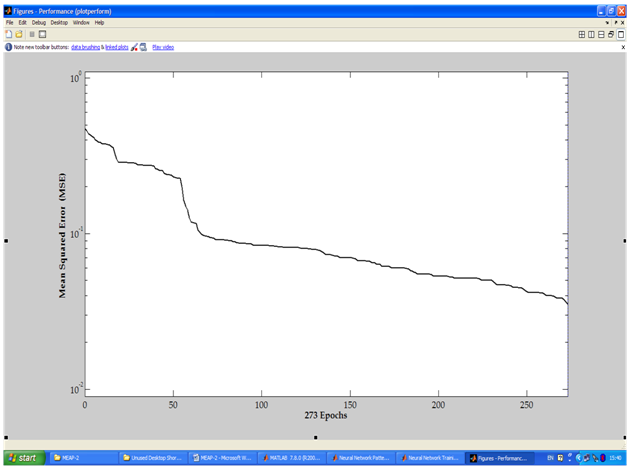
Task: Open the Desktop menu
Action: pos(60,22)
